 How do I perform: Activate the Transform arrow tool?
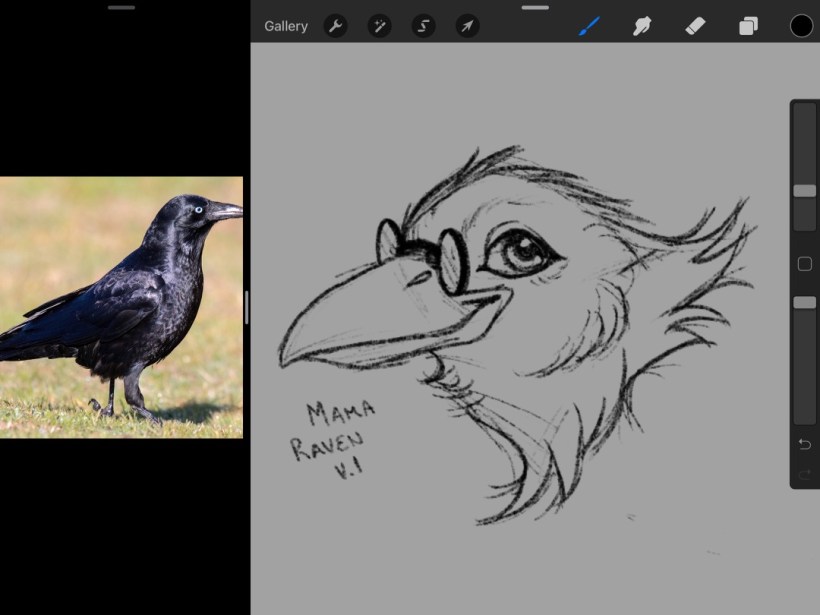(x=467, y=26)
